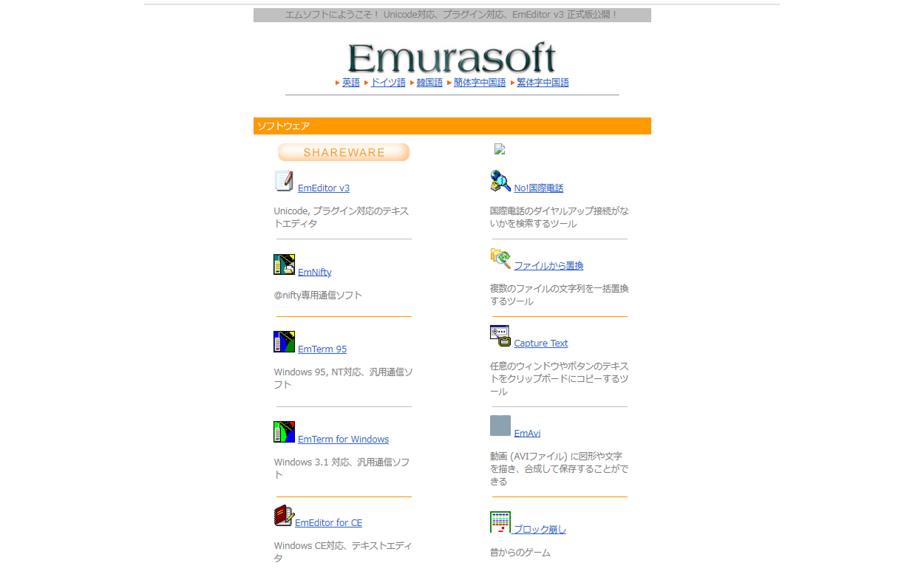Open the EmNifty link
Viewport: 924px width, 577px height.
tap(315, 273)
